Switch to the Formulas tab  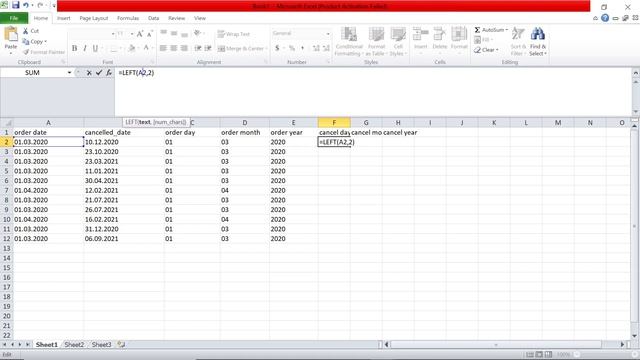click(128, 18)
